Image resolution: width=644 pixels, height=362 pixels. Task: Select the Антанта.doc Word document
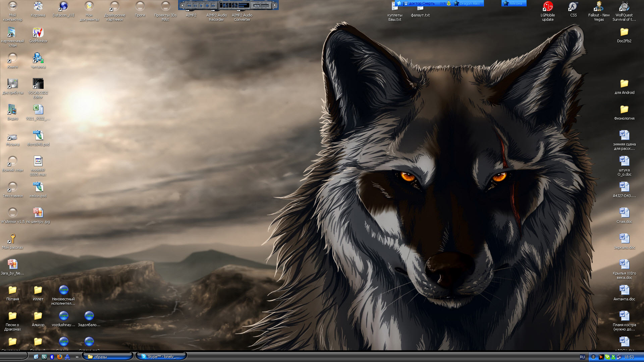click(624, 293)
